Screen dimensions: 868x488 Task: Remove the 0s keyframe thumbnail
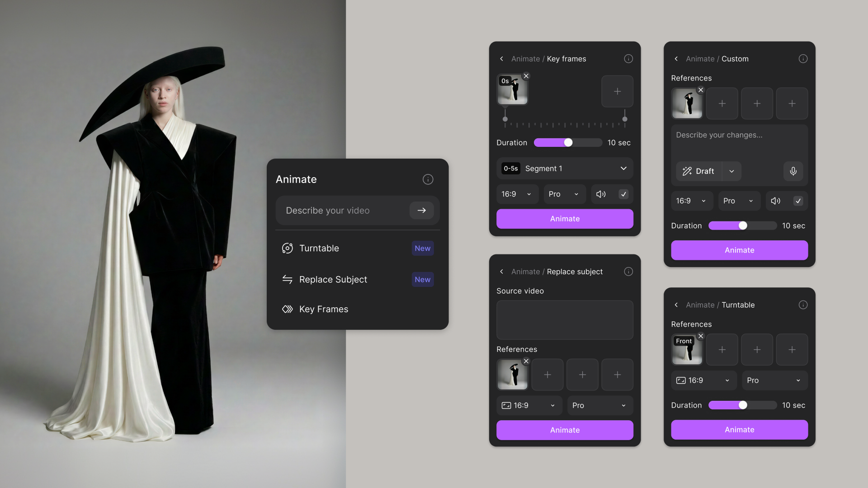(x=526, y=76)
